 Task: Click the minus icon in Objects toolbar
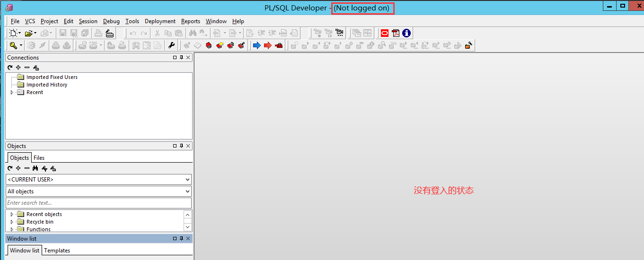point(27,168)
